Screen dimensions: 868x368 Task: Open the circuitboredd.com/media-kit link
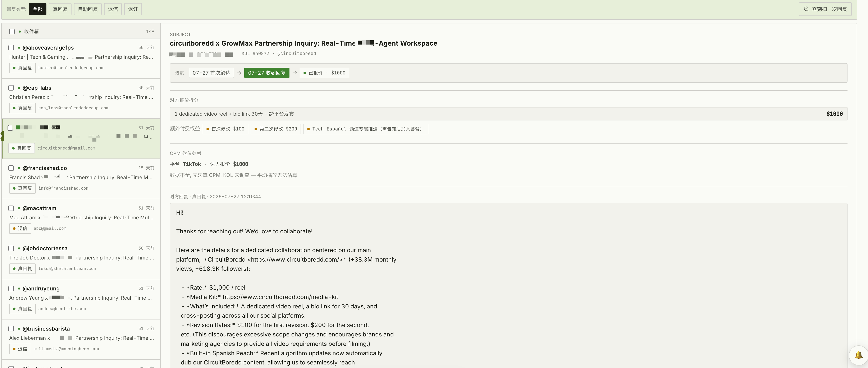tap(280, 297)
